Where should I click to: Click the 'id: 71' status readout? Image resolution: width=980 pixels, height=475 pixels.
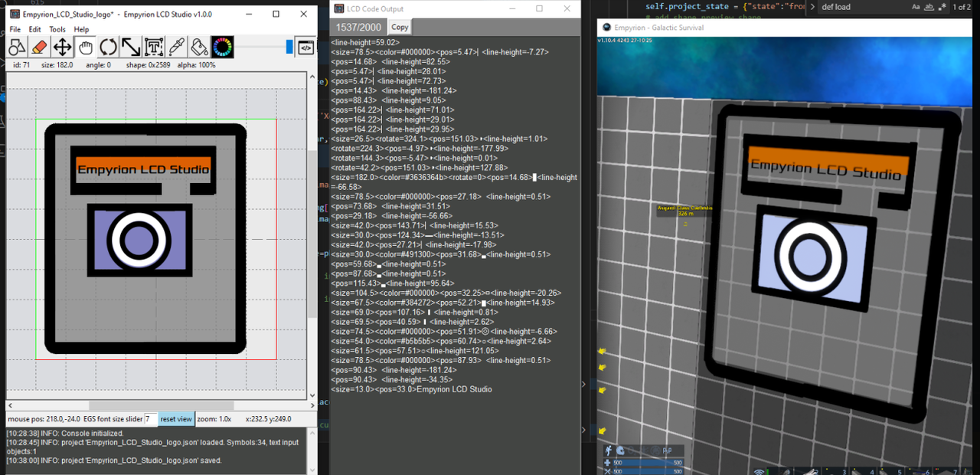[x=21, y=65]
